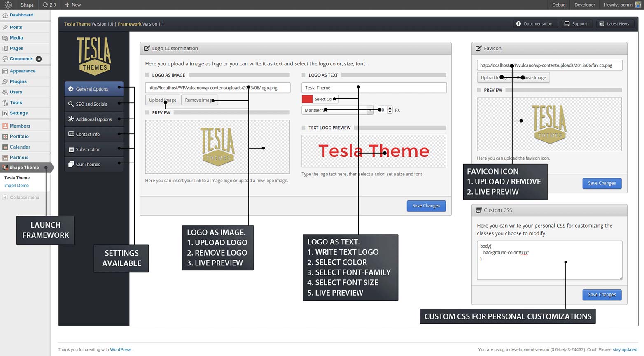Click the Members icon in sidebar

point(5,126)
